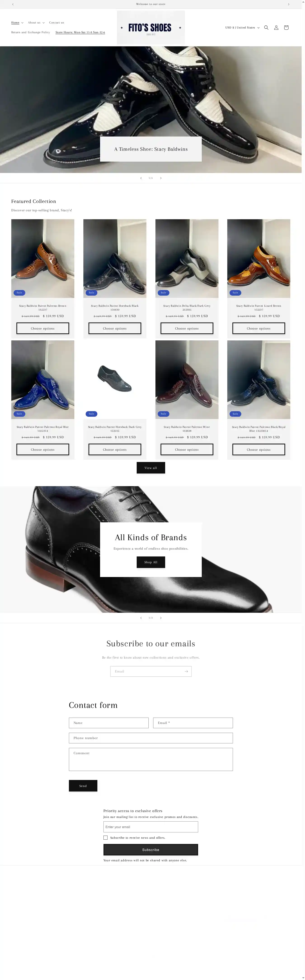Check Subscribe to receive news and offers
The height and width of the screenshot is (980, 305).
pyautogui.click(x=105, y=838)
